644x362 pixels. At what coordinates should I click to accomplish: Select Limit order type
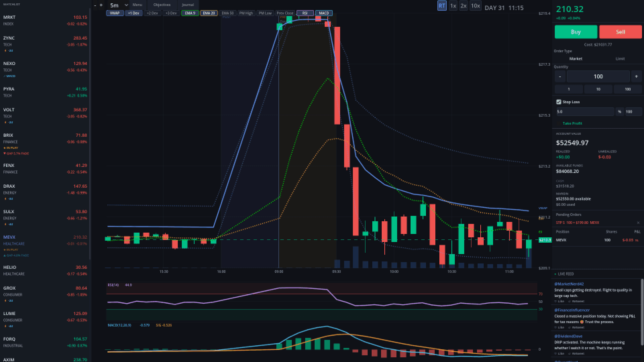click(620, 59)
